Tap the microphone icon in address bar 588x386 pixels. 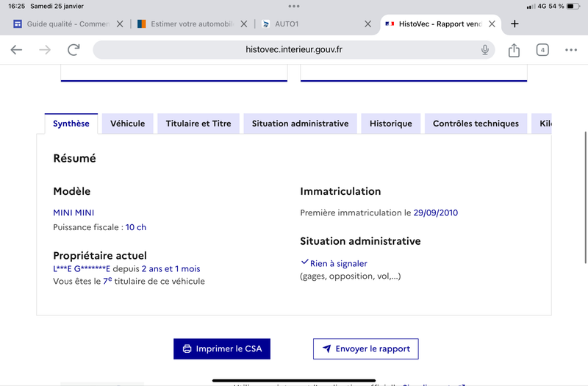tap(485, 49)
